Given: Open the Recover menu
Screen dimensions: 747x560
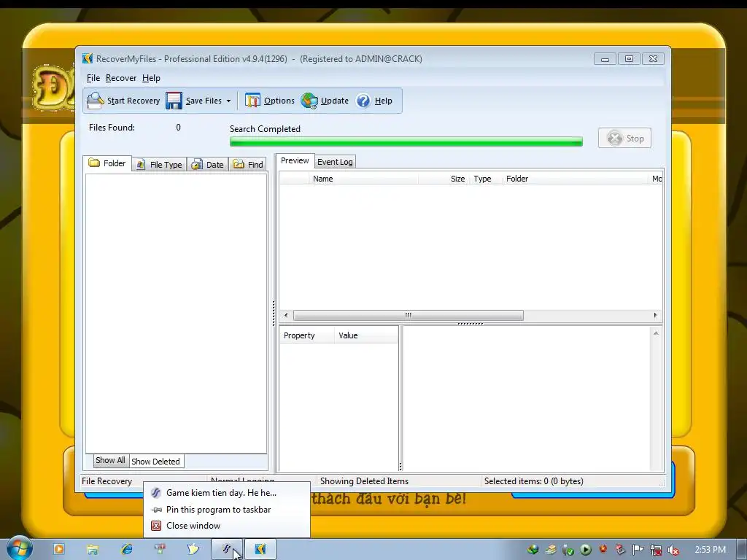Looking at the screenshot, I should 121,78.
